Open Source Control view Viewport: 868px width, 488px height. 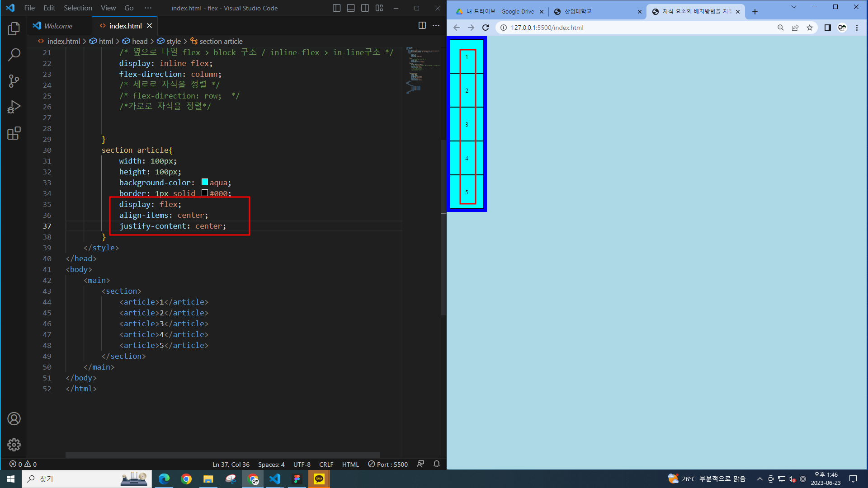click(14, 81)
